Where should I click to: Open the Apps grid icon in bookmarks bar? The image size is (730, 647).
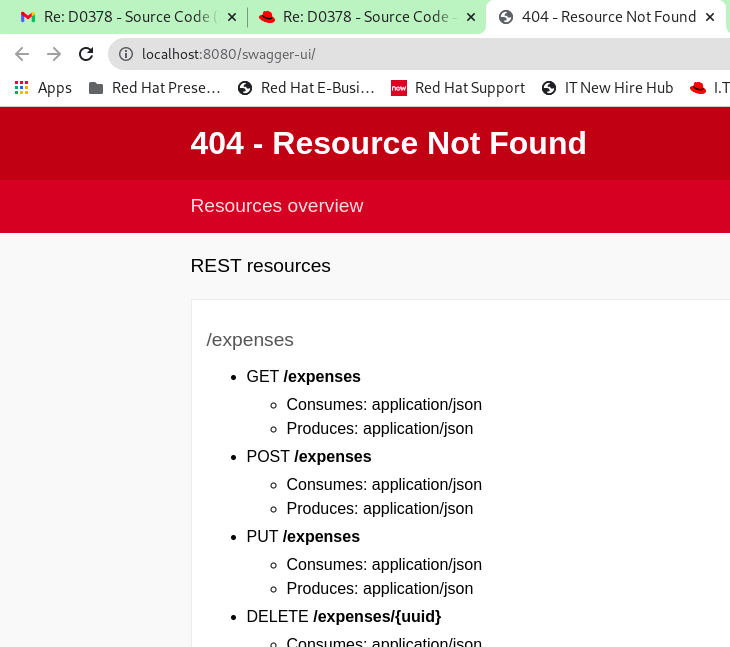pos(22,88)
